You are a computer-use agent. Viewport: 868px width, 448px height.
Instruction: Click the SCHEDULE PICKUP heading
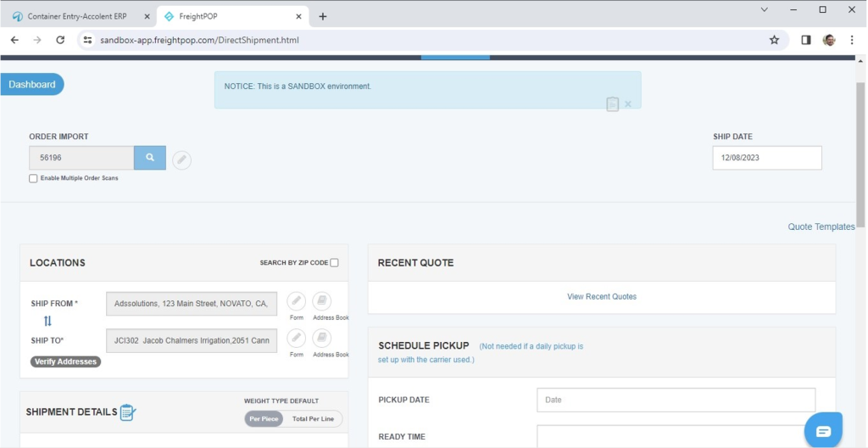click(x=424, y=345)
